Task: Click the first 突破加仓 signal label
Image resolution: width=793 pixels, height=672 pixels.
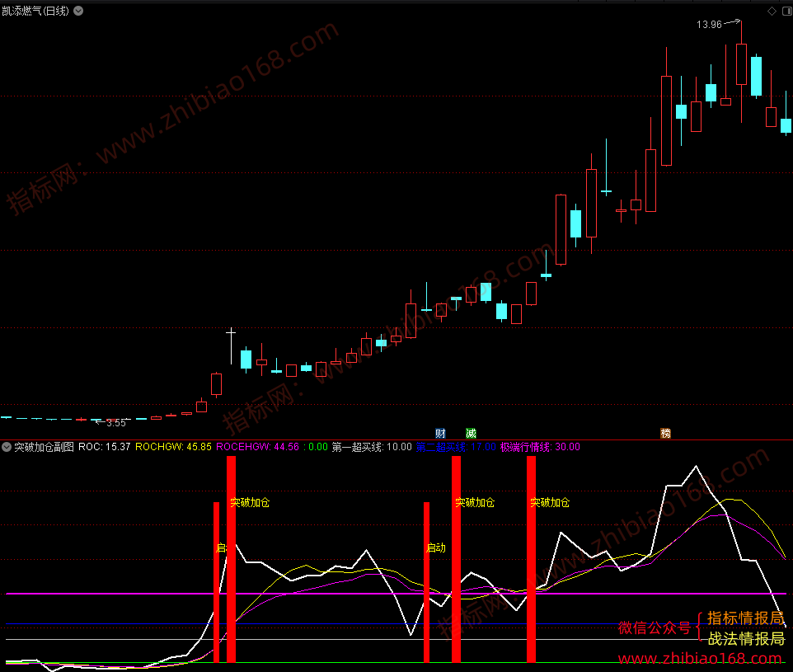Action: (x=250, y=502)
